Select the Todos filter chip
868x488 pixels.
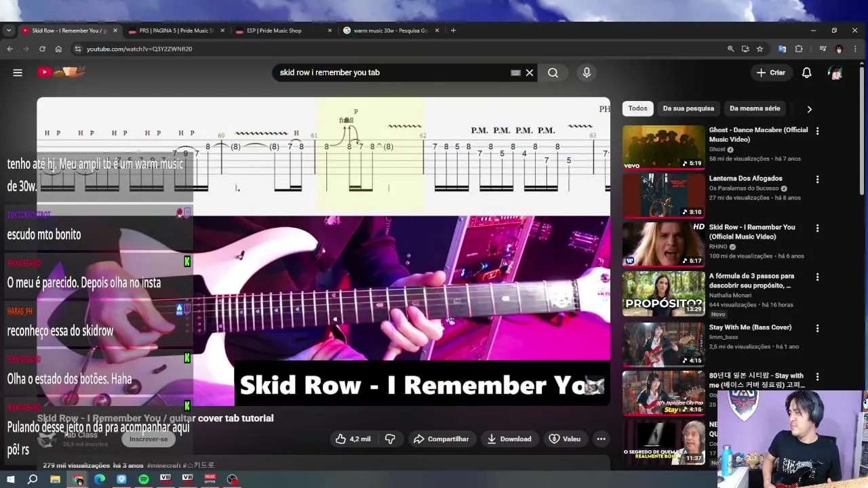click(637, 108)
